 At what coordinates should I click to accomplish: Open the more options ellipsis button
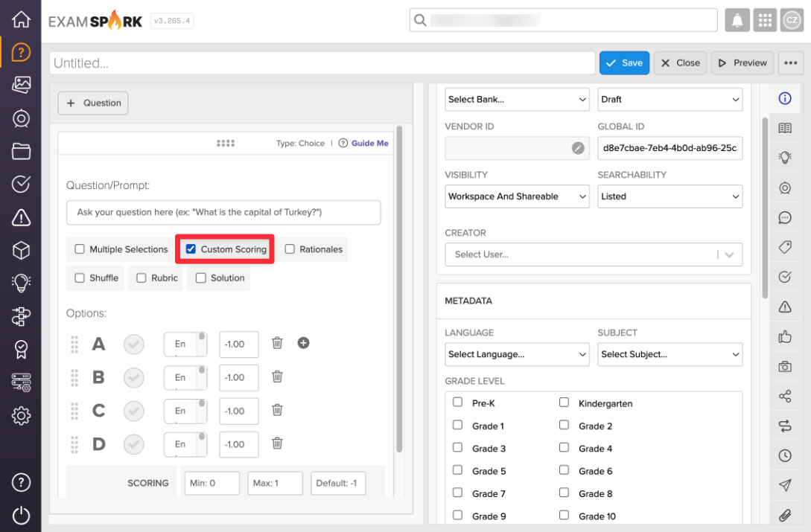coord(790,63)
